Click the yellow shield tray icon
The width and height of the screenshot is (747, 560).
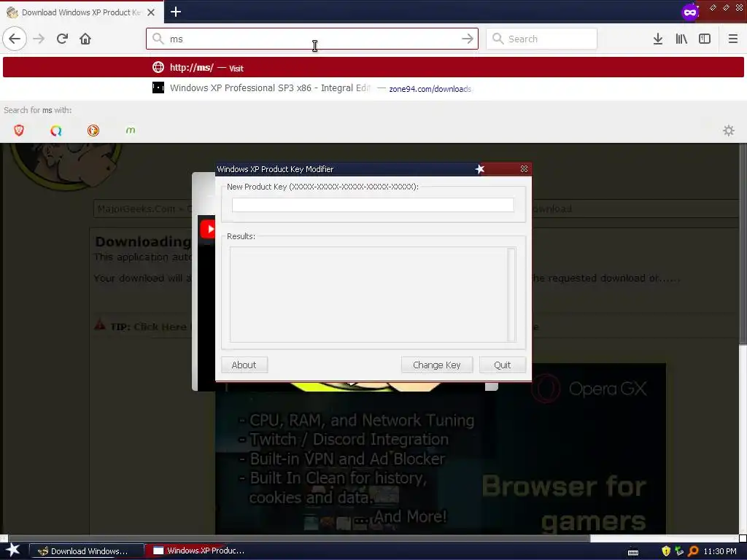(x=666, y=551)
